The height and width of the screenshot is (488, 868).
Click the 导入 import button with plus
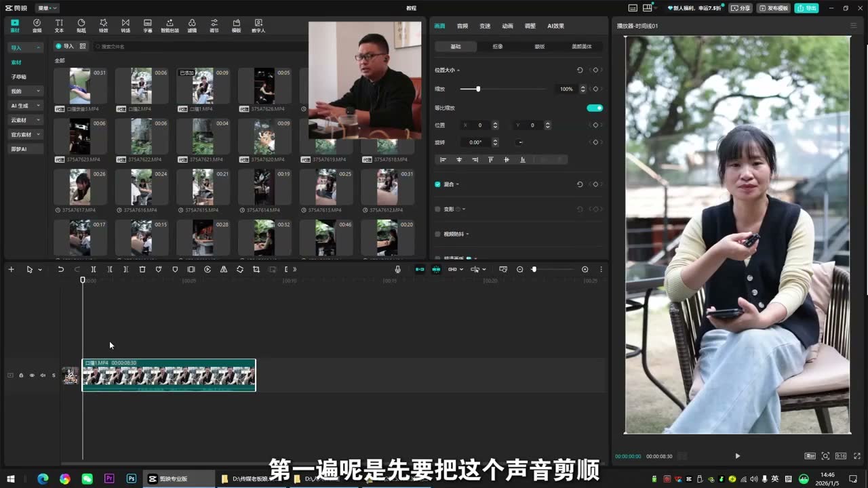tap(64, 46)
